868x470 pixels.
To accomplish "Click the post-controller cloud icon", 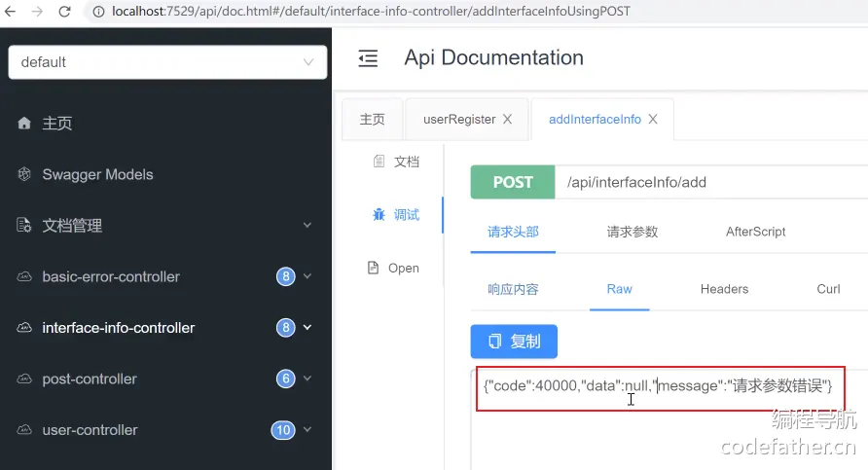I will [24, 379].
